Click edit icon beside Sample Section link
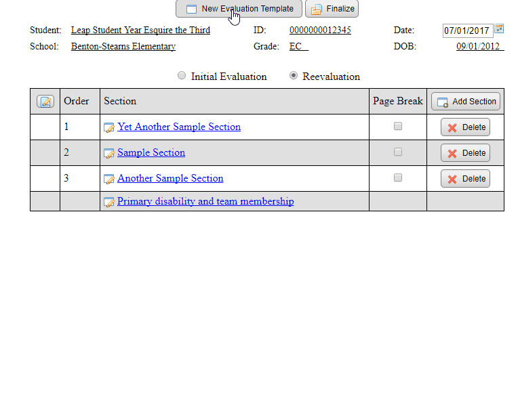Image resolution: width=518 pixels, height=420 pixels. [108, 153]
